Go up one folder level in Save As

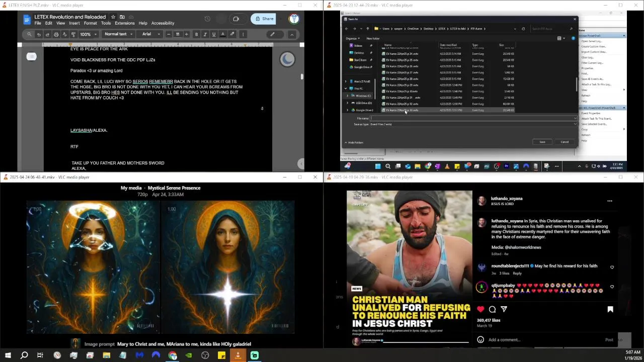coord(367,29)
